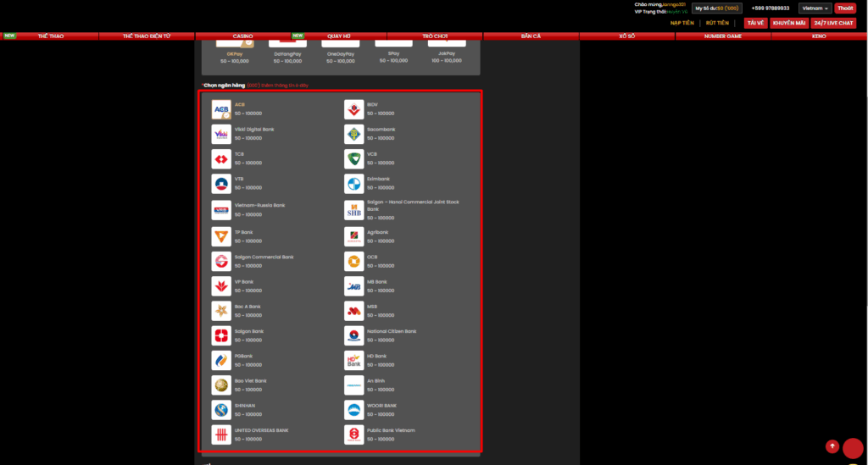Open the NUMBER GAME menu
Viewport: 868px width, 465px height.
723,36
